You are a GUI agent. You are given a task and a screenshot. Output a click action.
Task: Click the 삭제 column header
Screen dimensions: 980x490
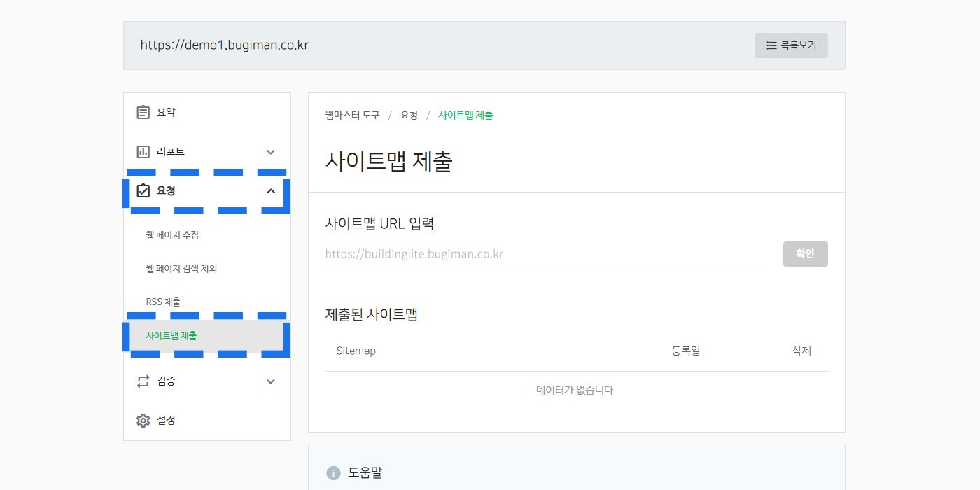(x=801, y=351)
